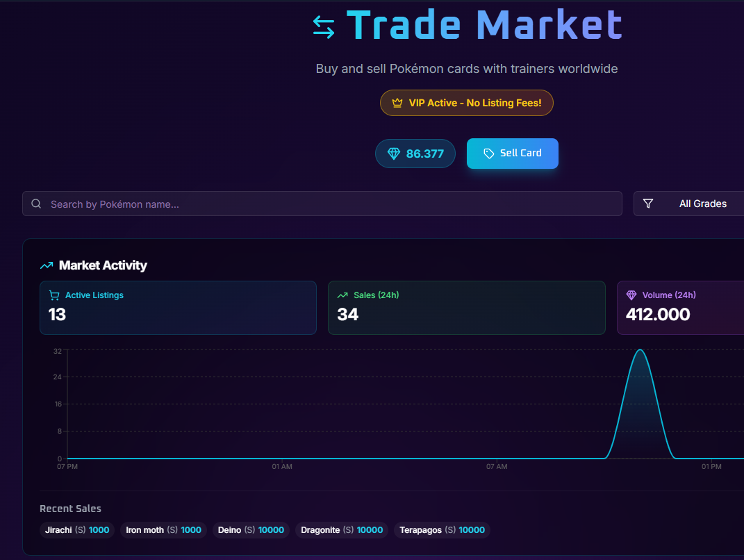Click the diamond gem icon beside 86.377
744x560 pixels.
pyautogui.click(x=394, y=154)
